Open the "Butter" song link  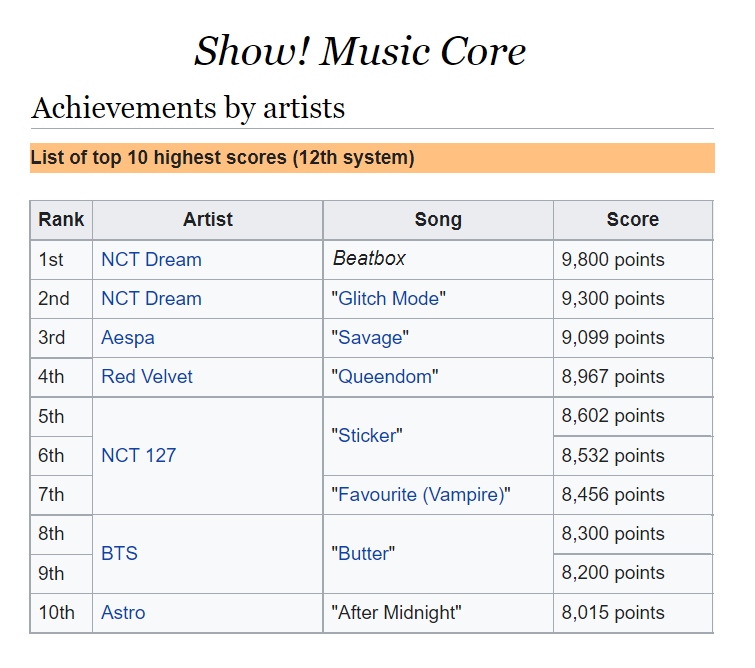point(363,554)
